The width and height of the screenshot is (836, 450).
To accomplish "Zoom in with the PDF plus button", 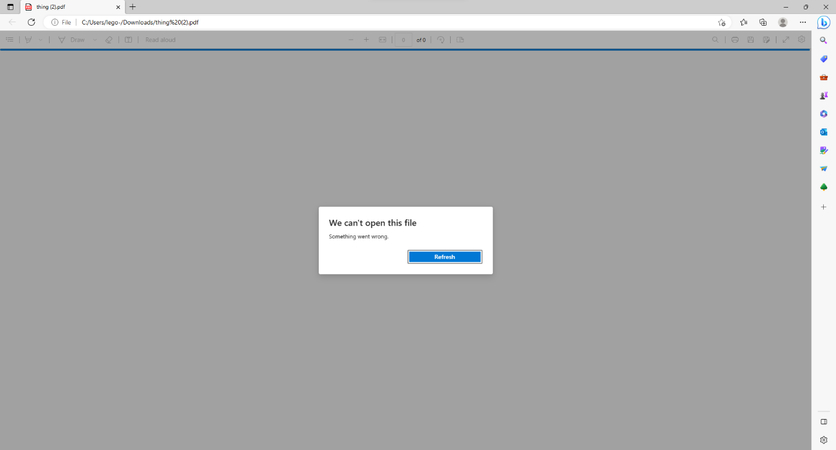I will [366, 39].
